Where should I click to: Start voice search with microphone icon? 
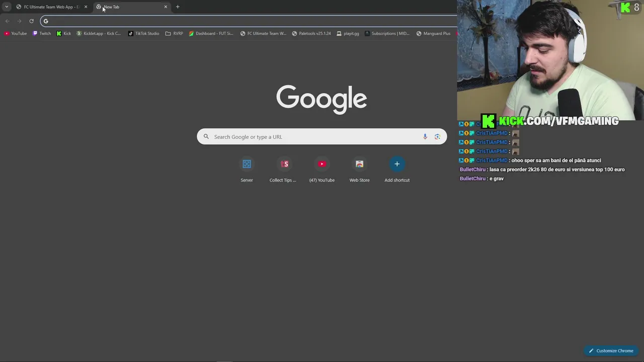425,137
